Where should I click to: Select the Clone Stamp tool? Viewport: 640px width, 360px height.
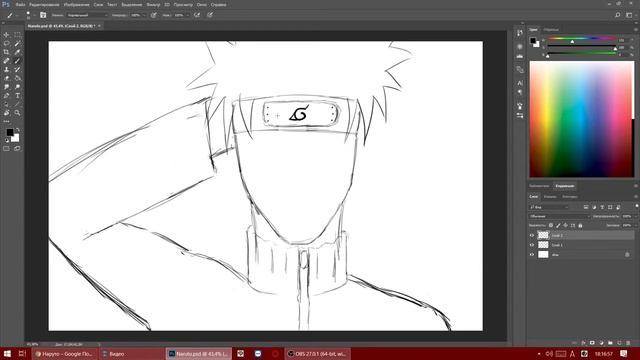[x=6, y=69]
